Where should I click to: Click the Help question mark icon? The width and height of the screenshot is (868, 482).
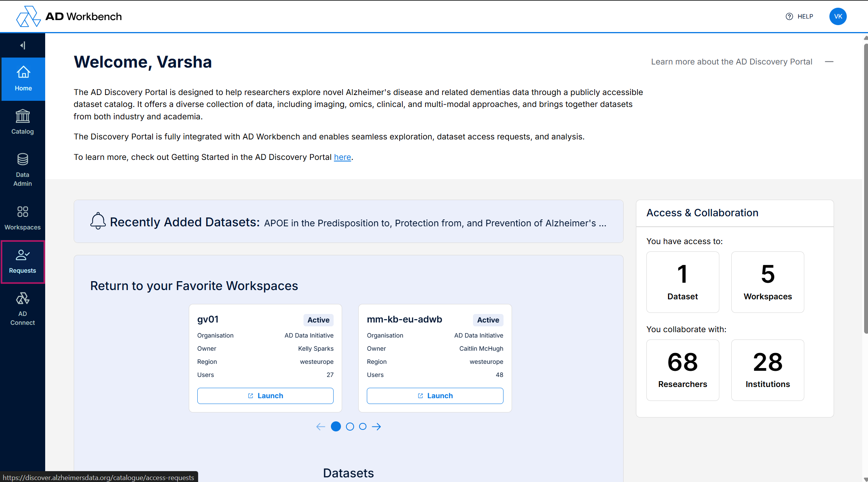click(x=789, y=17)
